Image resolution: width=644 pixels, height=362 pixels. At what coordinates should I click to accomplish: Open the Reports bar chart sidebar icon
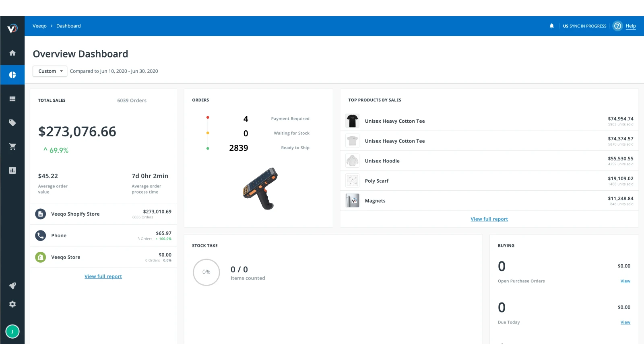(x=12, y=171)
